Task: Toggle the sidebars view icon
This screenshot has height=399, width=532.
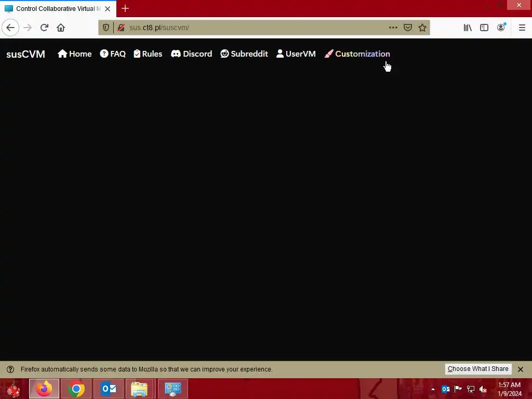Action: pyautogui.click(x=484, y=28)
